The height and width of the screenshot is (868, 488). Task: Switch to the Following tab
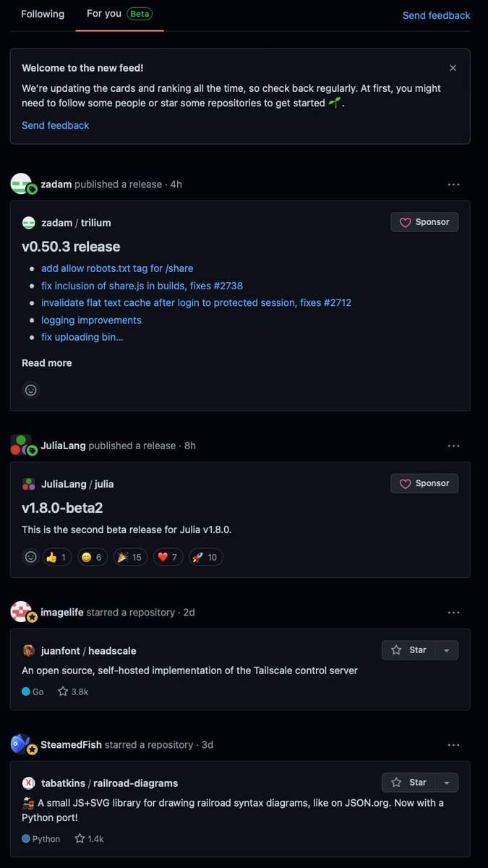(x=43, y=14)
